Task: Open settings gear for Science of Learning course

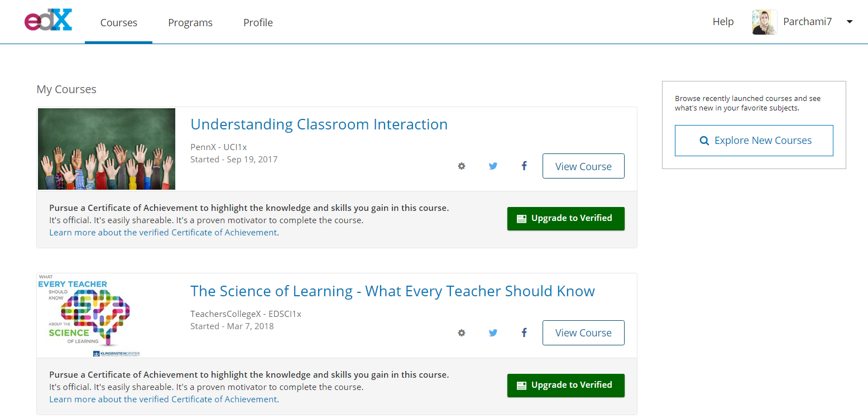Action: tap(462, 333)
